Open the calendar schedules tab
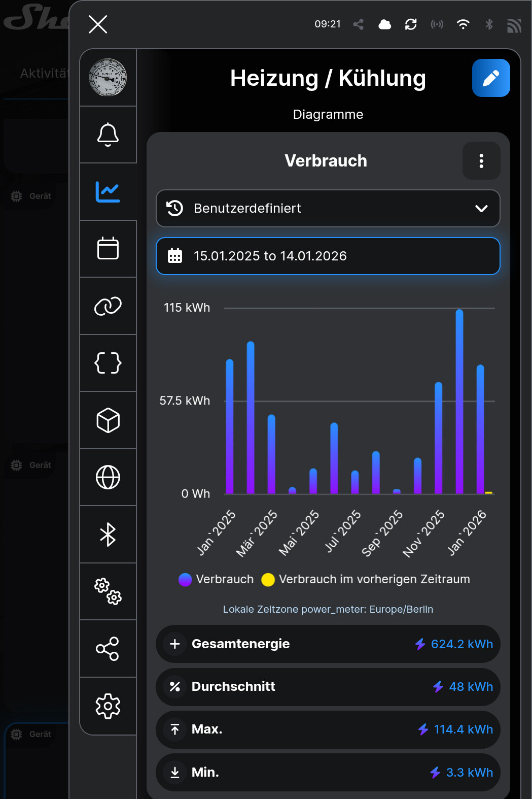The image size is (532, 799). pyautogui.click(x=108, y=249)
